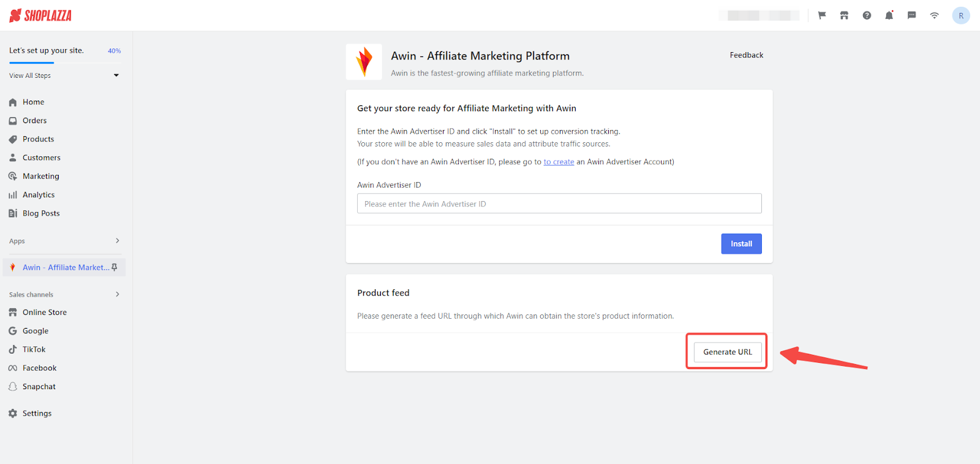Click the Install button

(x=741, y=244)
